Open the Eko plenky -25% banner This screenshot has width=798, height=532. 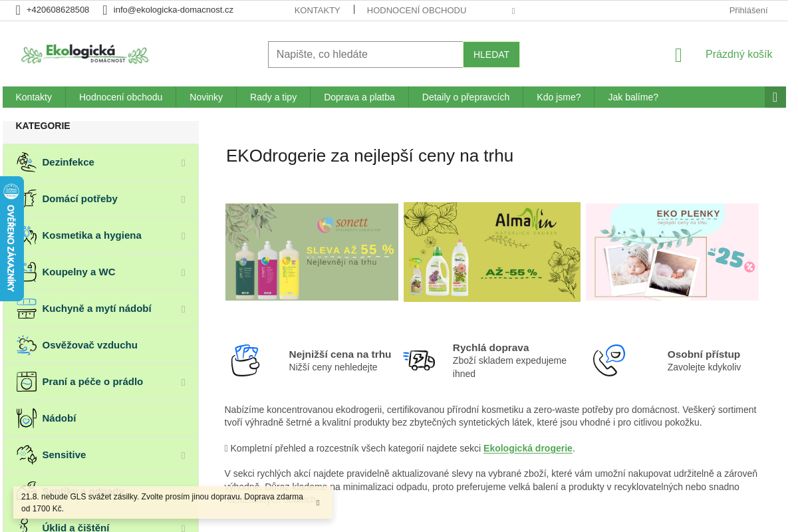672,252
